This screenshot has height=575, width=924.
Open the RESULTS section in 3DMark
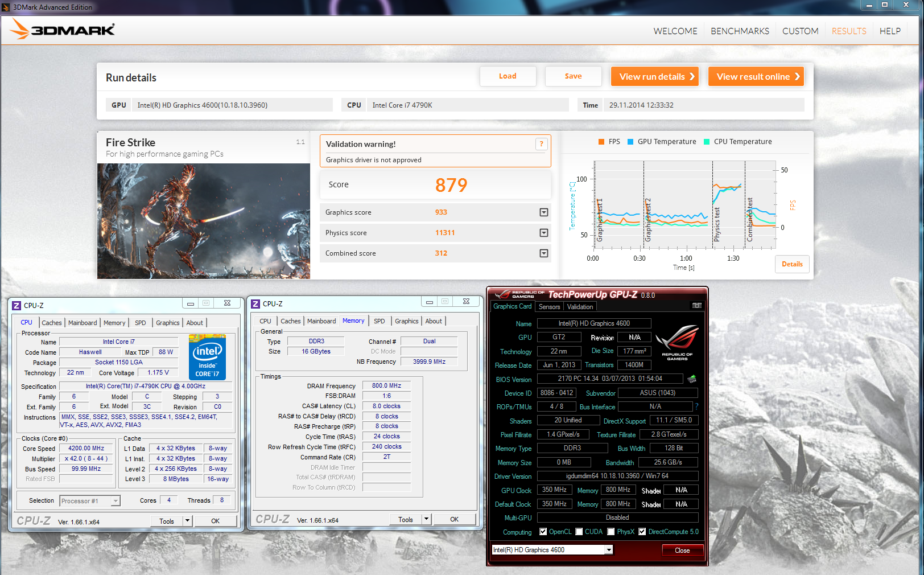(849, 31)
